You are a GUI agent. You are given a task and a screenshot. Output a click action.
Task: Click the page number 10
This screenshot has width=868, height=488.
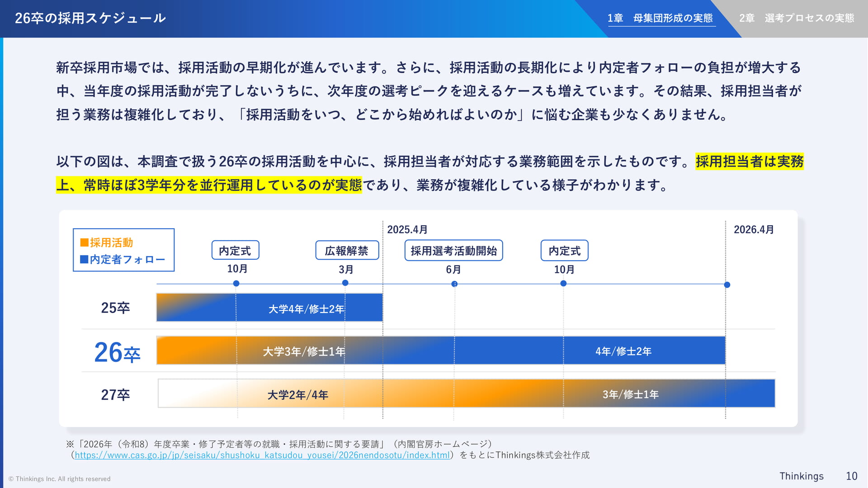pyautogui.click(x=852, y=476)
